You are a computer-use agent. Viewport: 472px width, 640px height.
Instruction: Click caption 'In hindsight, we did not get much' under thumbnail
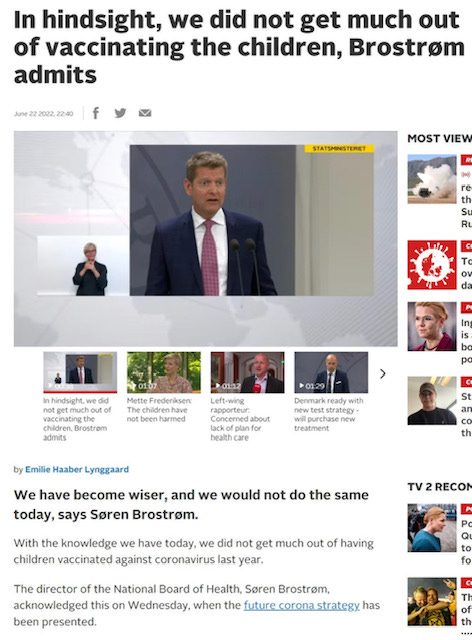(77, 419)
